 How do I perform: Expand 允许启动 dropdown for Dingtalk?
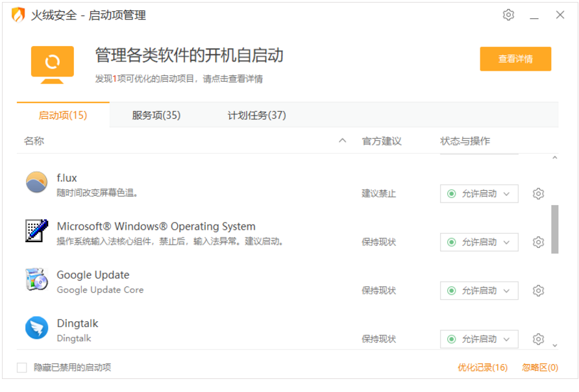(479, 339)
